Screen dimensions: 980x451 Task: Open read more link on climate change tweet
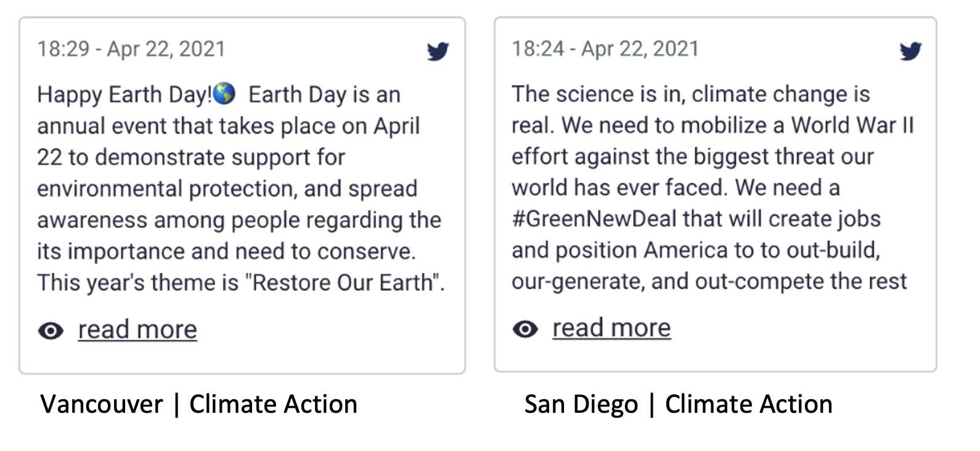click(x=611, y=328)
